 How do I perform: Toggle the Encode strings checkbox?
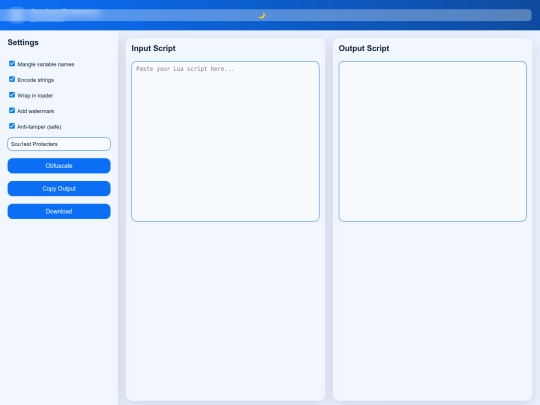coord(12,80)
